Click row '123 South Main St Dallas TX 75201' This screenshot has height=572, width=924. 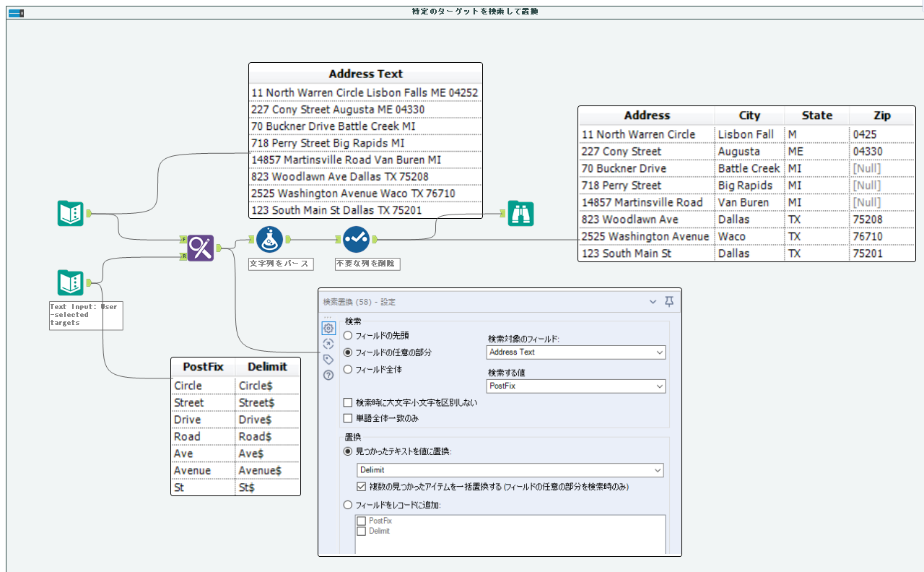pos(365,211)
